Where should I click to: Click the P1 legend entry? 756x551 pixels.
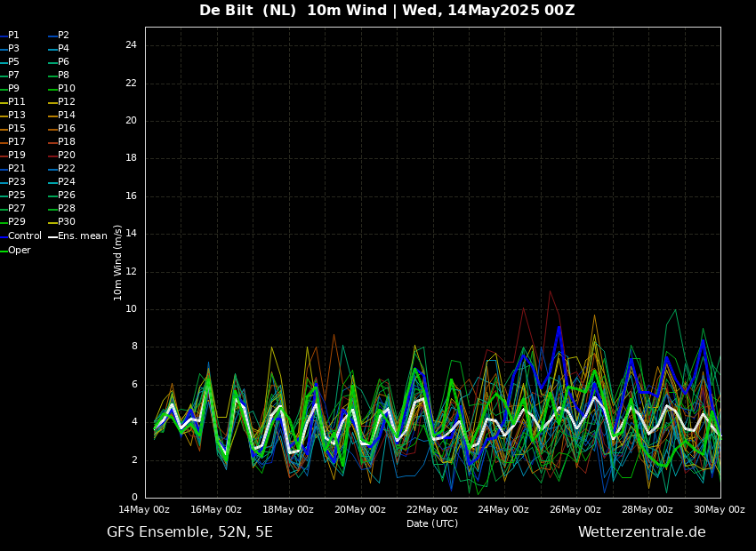[x=13, y=36]
